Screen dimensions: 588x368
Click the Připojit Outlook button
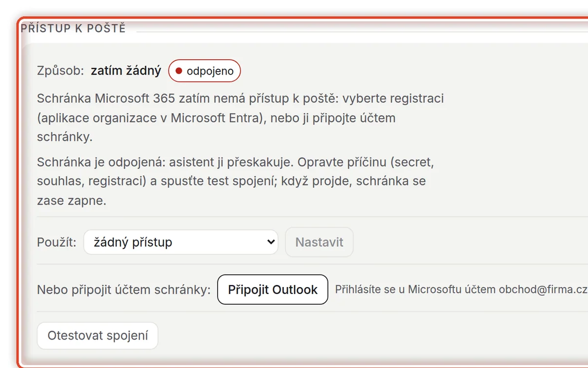pyautogui.click(x=272, y=289)
